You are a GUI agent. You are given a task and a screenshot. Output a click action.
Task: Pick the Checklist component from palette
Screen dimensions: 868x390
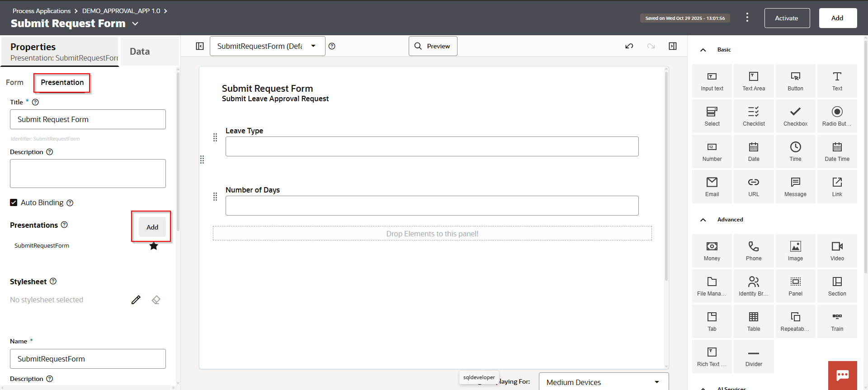pos(753,116)
